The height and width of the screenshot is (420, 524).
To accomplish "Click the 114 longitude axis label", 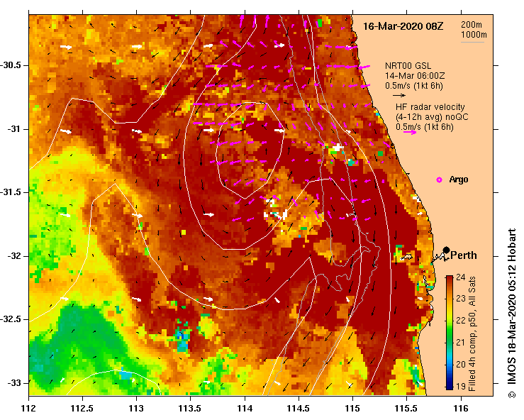I will pyautogui.click(x=245, y=409).
